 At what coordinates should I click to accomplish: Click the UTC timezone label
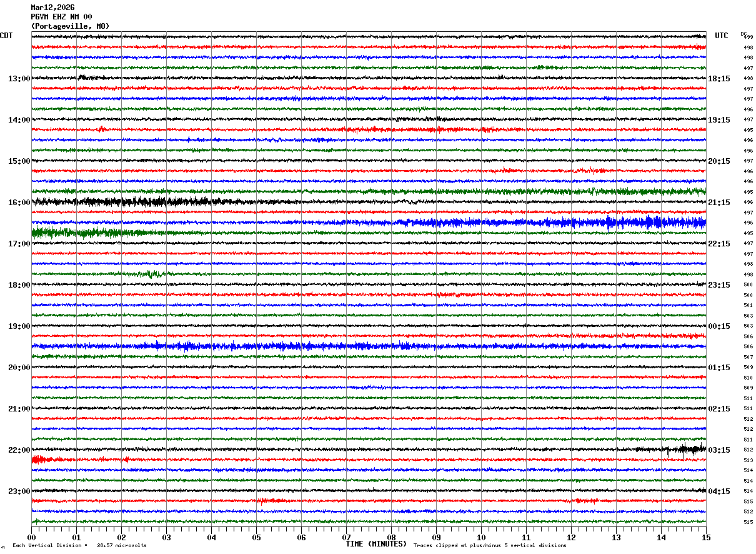tap(722, 36)
